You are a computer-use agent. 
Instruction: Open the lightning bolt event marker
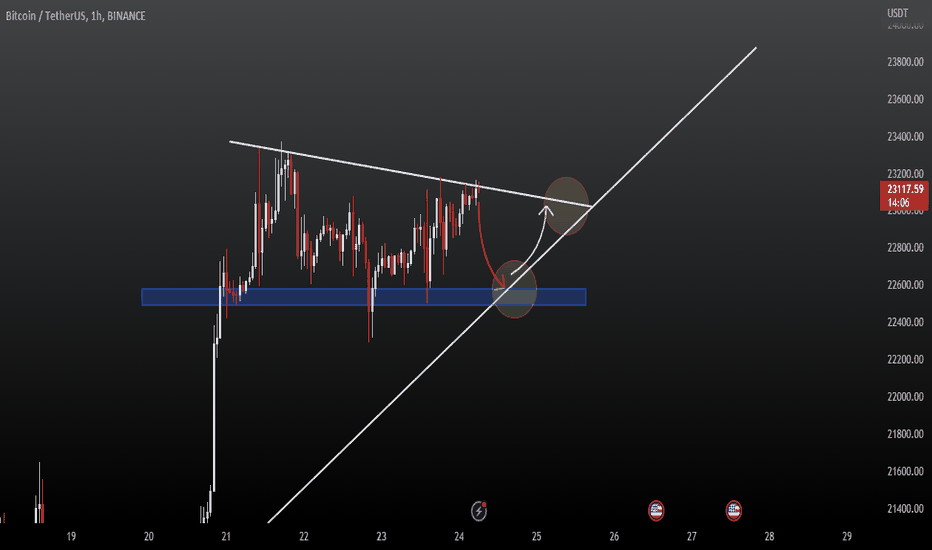click(479, 511)
